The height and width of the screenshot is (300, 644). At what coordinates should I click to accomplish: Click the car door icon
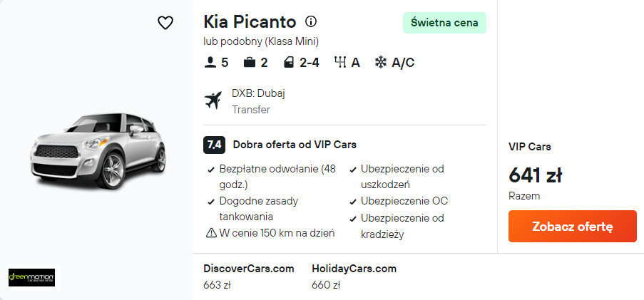289,63
